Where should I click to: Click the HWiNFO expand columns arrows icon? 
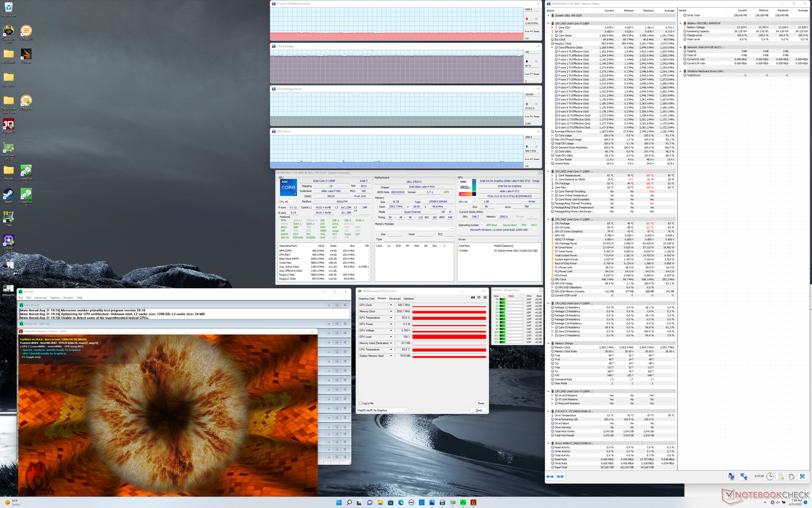tap(550, 476)
